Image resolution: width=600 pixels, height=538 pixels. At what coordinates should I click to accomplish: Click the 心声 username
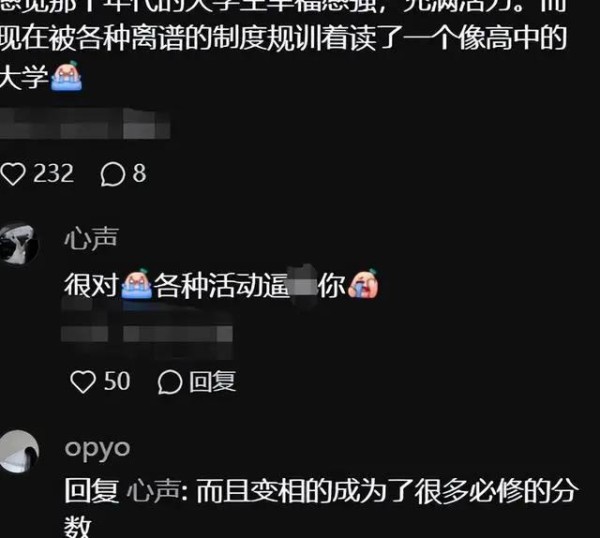pyautogui.click(x=91, y=239)
